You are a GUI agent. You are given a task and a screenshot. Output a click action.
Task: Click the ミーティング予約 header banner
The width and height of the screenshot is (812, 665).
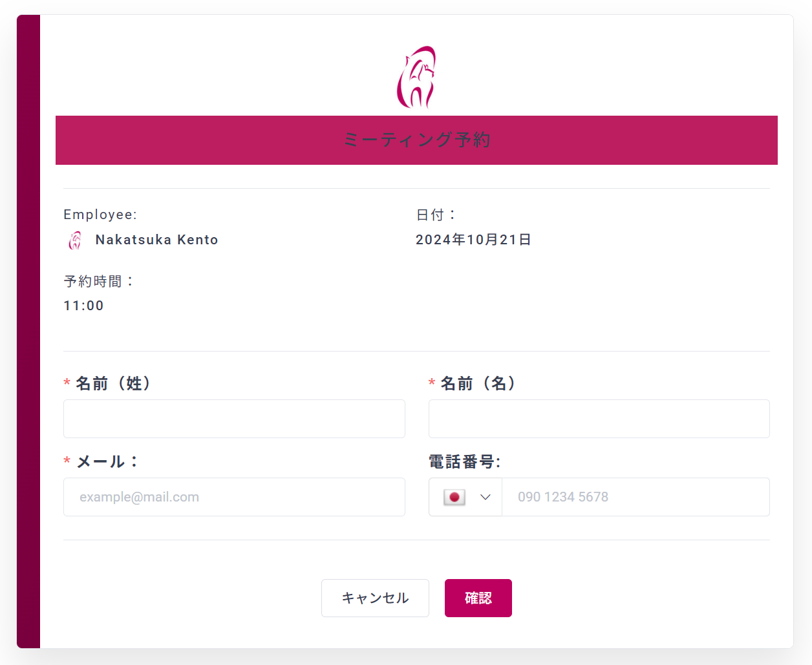(416, 140)
